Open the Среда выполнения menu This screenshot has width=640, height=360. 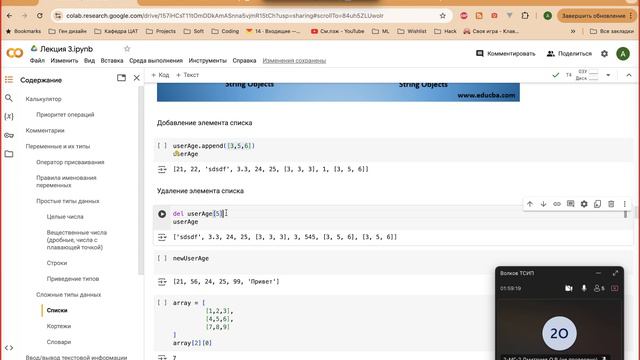pyautogui.click(x=156, y=60)
